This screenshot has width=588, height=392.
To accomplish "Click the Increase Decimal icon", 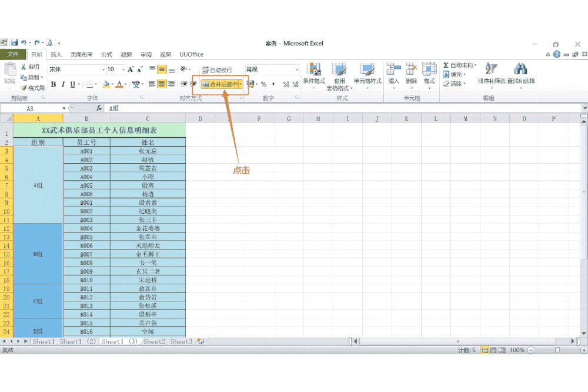I will click(286, 84).
